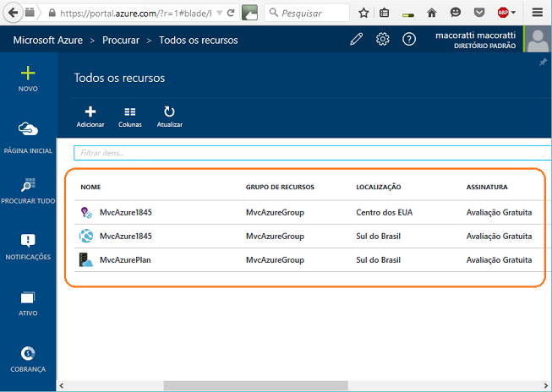This screenshot has width=552, height=392.
Task: Open Procurar Tudo search icon
Action: click(x=28, y=184)
